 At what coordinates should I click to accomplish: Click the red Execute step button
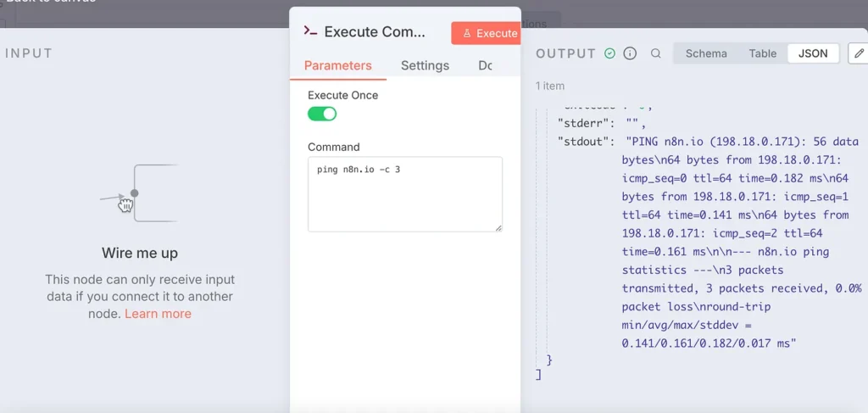[486, 33]
